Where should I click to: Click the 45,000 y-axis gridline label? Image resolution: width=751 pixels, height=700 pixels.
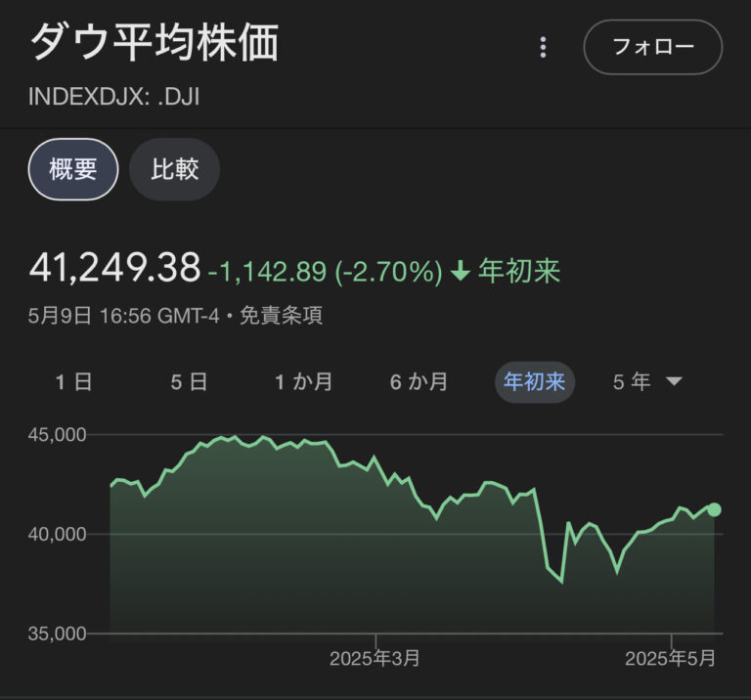pos(59,434)
